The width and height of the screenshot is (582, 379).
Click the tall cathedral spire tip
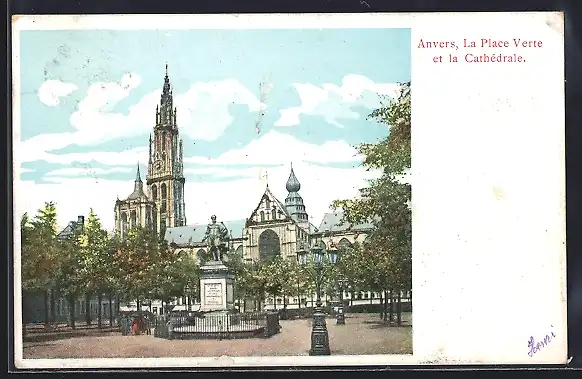pos(166,74)
